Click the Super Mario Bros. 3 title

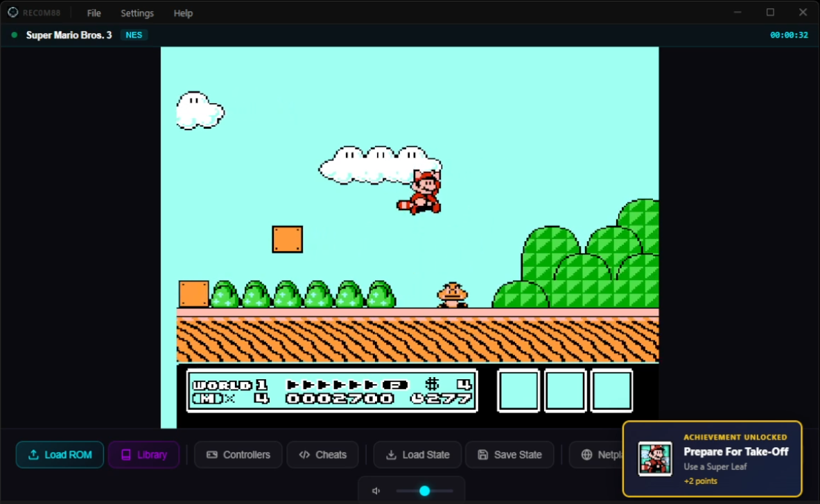point(69,35)
